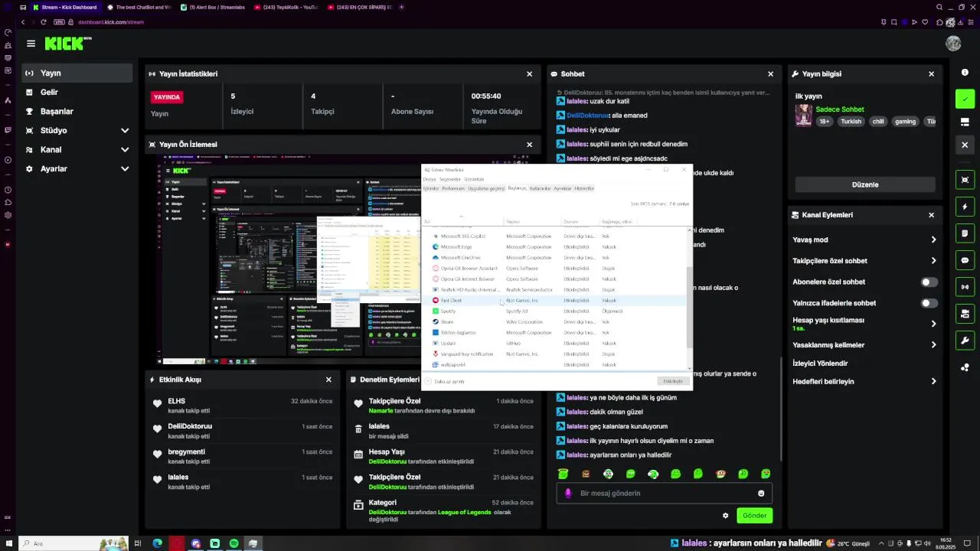This screenshot has height=551, width=980.
Task: Open the account avatar in the Kick header
Action: point(953,44)
